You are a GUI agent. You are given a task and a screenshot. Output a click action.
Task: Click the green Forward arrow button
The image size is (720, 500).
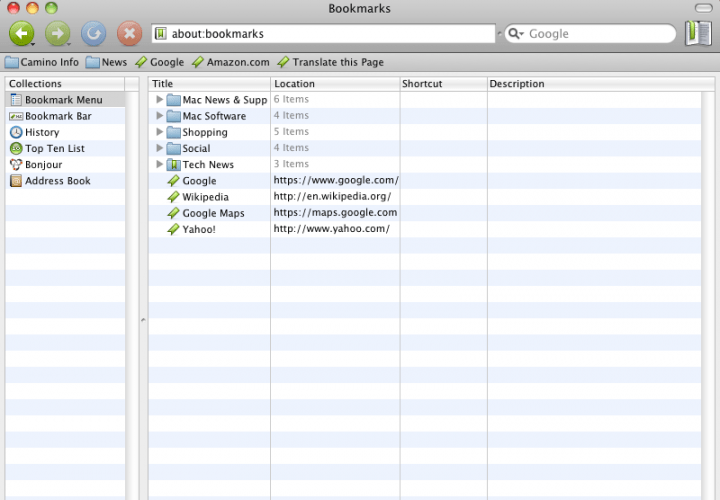(57, 34)
